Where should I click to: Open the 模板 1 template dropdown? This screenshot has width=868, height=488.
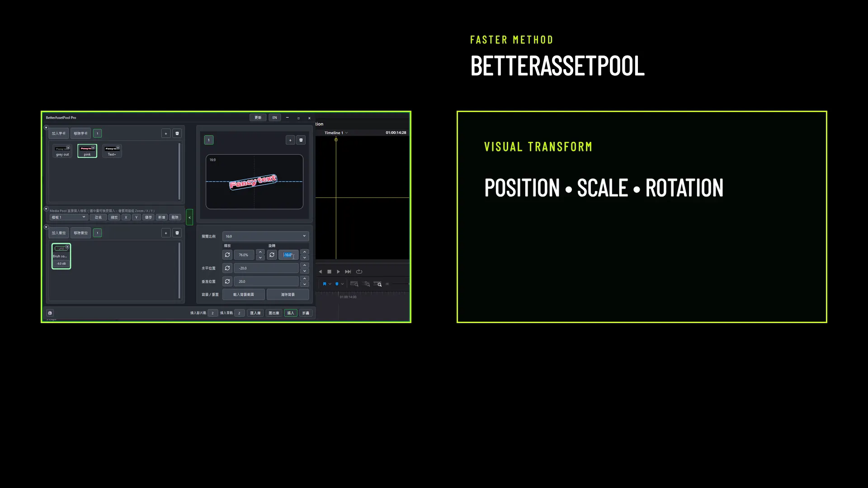tap(68, 217)
